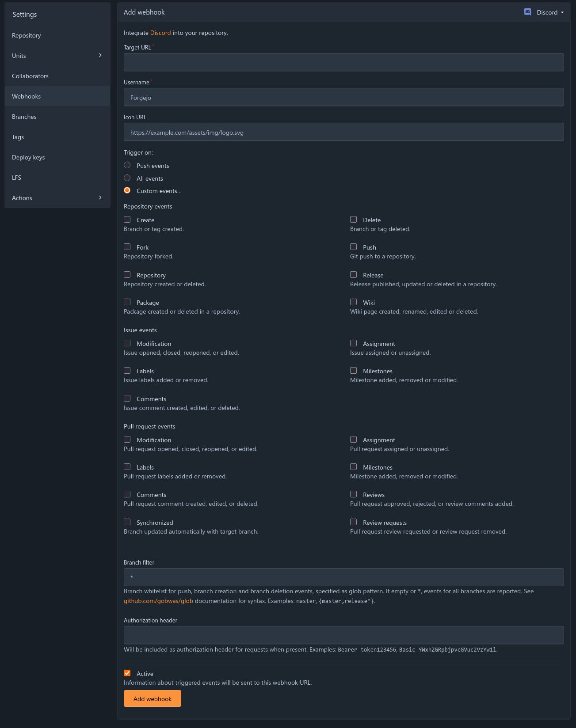Open github.com/gobwas/glob documentation link
Viewport: 576px width, 728px height.
coord(158,601)
